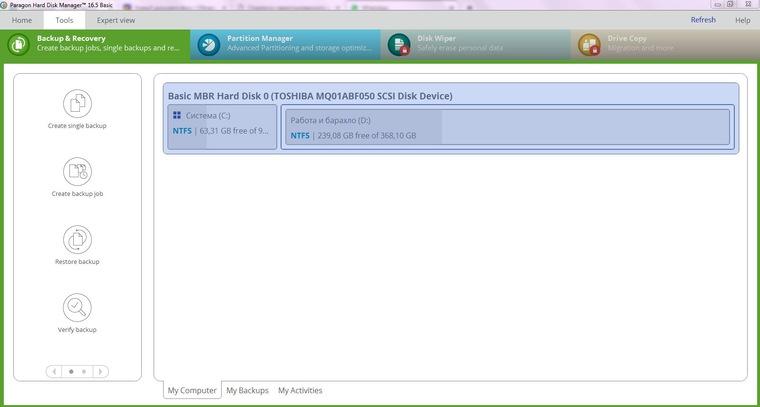The width and height of the screenshot is (760, 407).
Task: Select the Система (C:) partition
Action: [x=222, y=127]
